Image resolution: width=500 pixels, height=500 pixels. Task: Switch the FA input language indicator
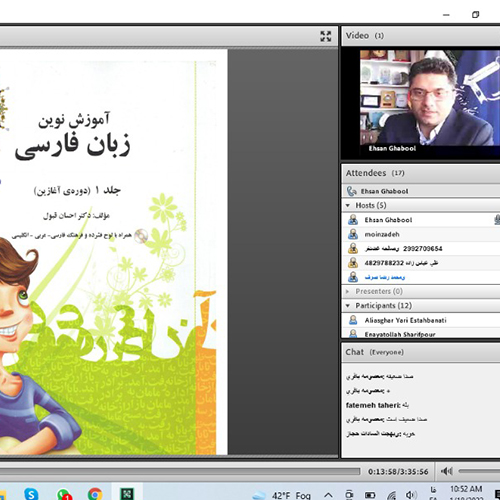pyautogui.click(x=433, y=493)
